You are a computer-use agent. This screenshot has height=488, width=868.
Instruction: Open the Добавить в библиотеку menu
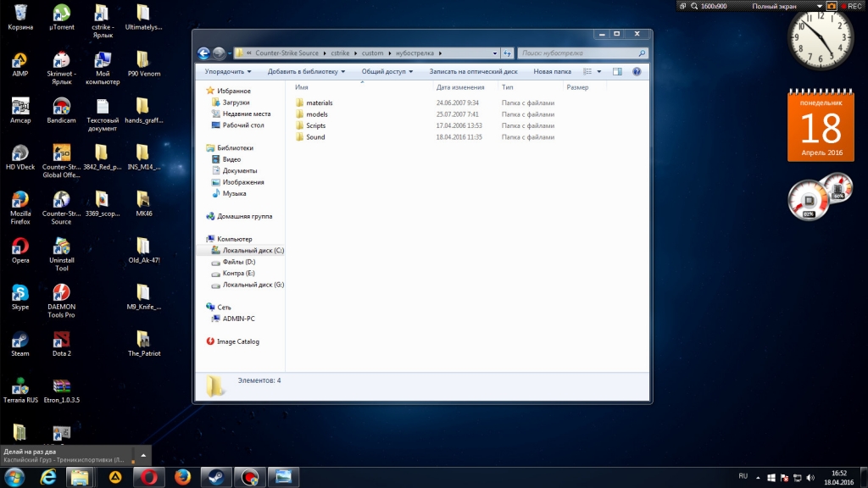306,72
